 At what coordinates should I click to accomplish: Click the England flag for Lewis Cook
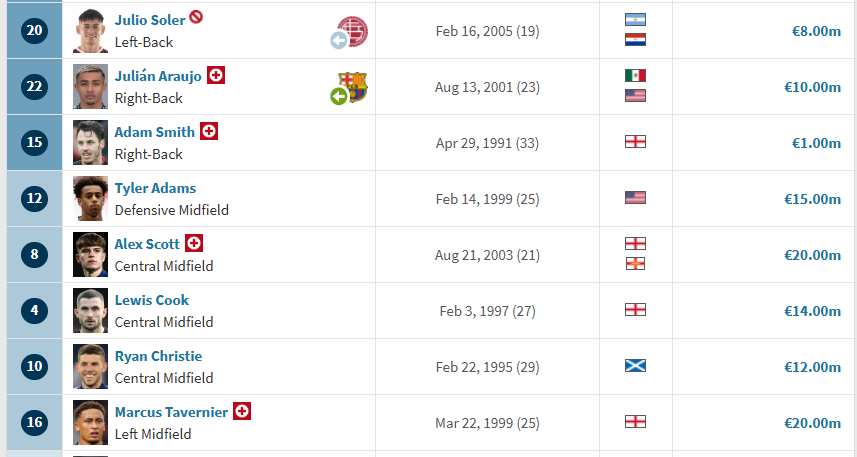click(x=635, y=310)
